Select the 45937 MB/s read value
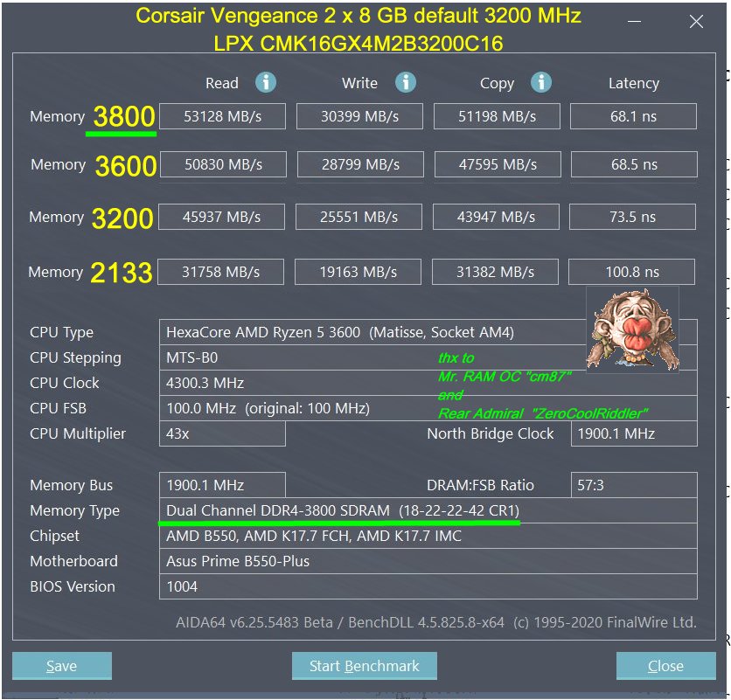 point(221,217)
